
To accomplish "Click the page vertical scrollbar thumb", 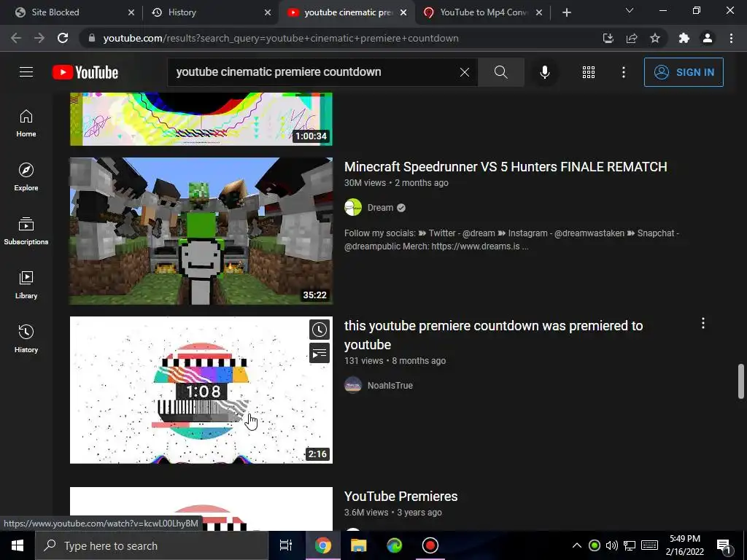I will [x=741, y=381].
